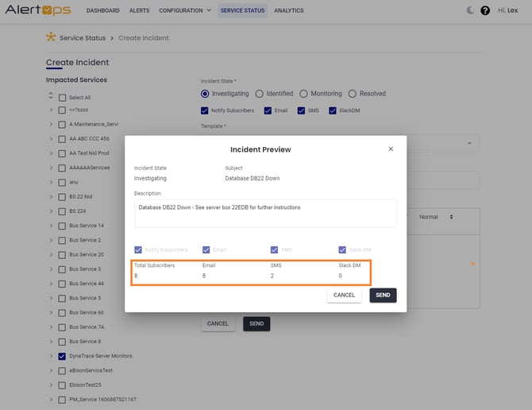Click the AlertOps logo
The image size is (532, 410).
(38, 10)
